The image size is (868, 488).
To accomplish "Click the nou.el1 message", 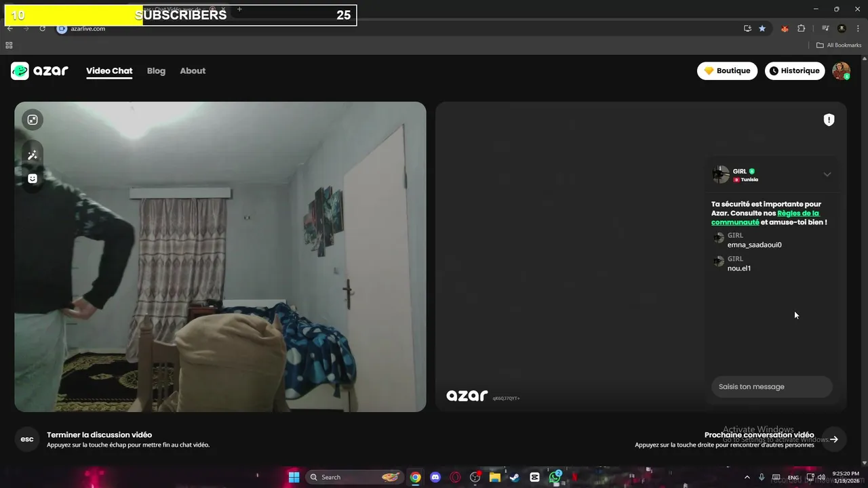I will pos(738,268).
